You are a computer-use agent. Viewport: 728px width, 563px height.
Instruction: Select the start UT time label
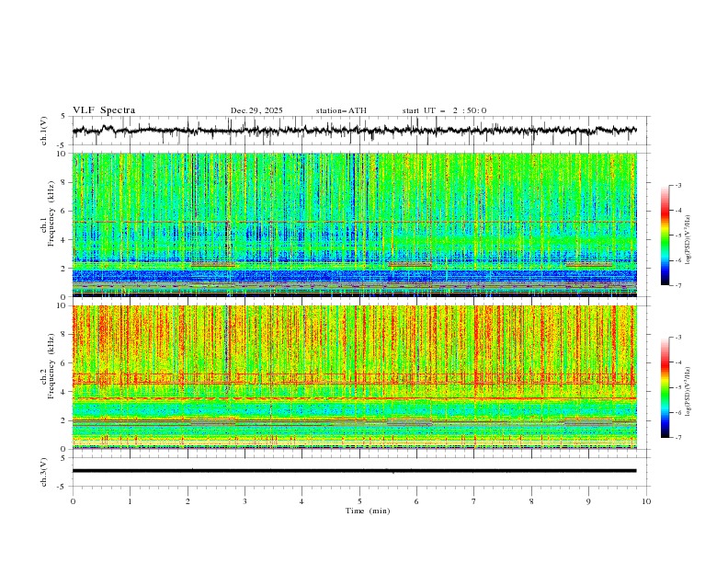[x=444, y=110]
